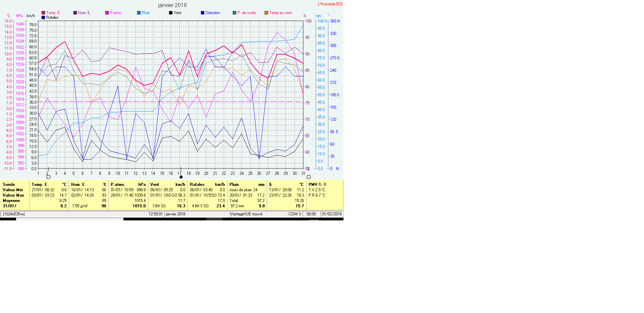Click the purple Hum. E. legend swatch
Viewport: 644px width, 313px height.
(75, 13)
